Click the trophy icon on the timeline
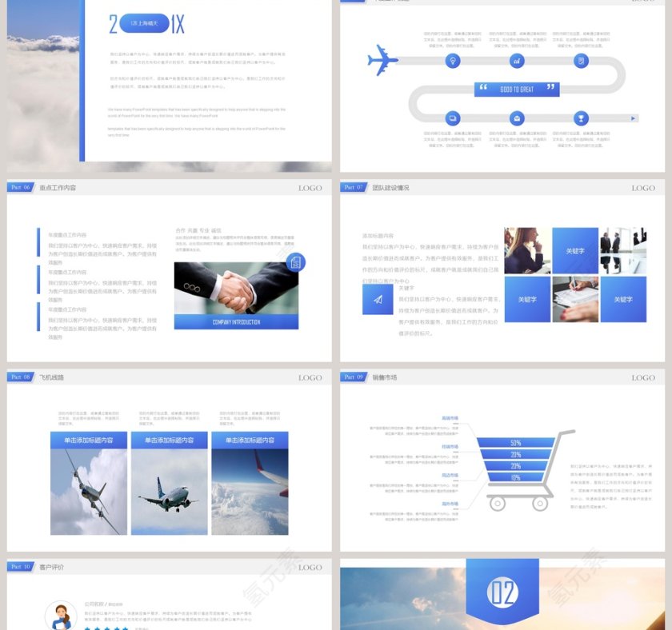The width and height of the screenshot is (672, 630). [581, 118]
